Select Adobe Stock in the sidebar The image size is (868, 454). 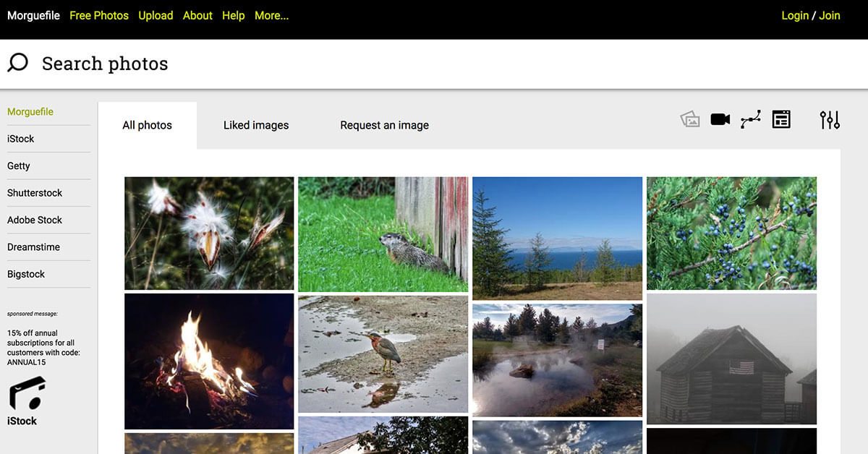[x=35, y=220]
